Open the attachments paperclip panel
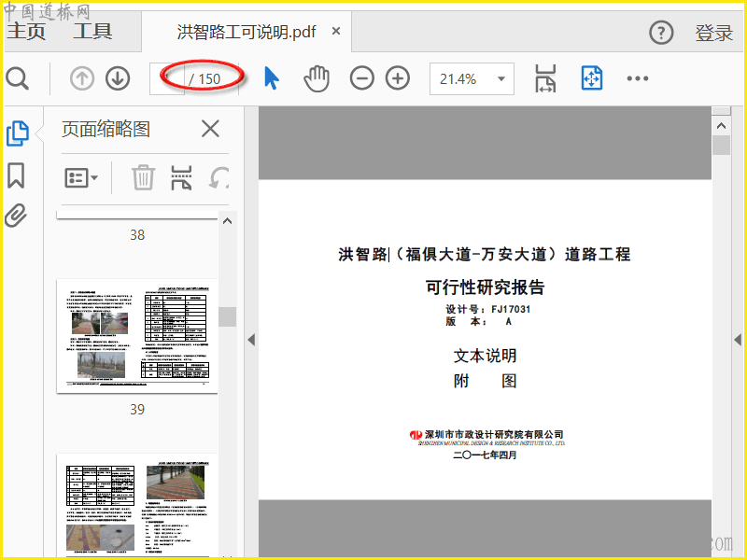The height and width of the screenshot is (560, 747). [16, 216]
